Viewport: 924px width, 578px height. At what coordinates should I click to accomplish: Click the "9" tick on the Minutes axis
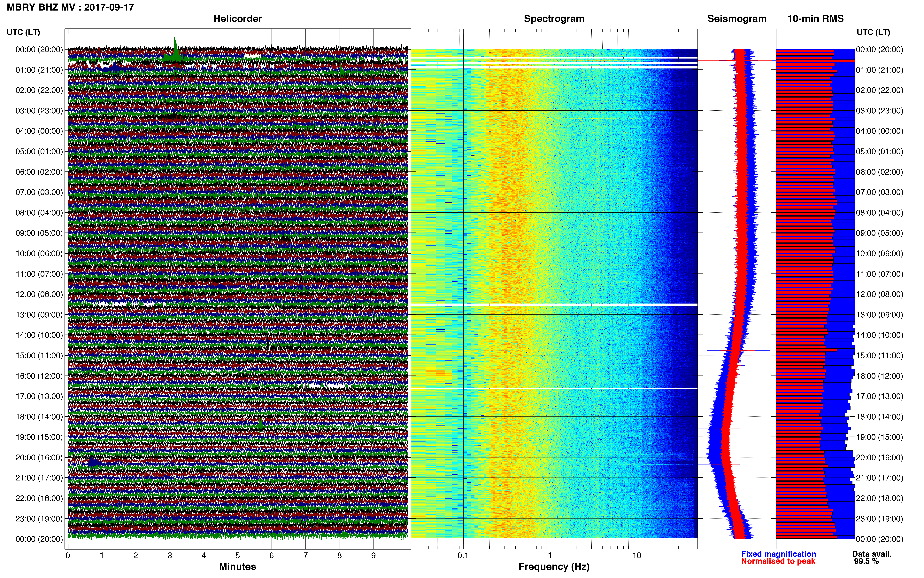(x=373, y=556)
